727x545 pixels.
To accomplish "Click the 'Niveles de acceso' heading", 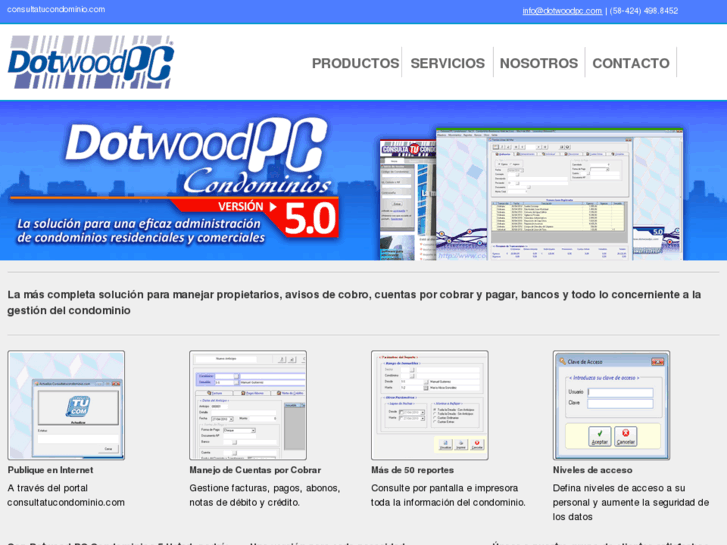I will (592, 470).
